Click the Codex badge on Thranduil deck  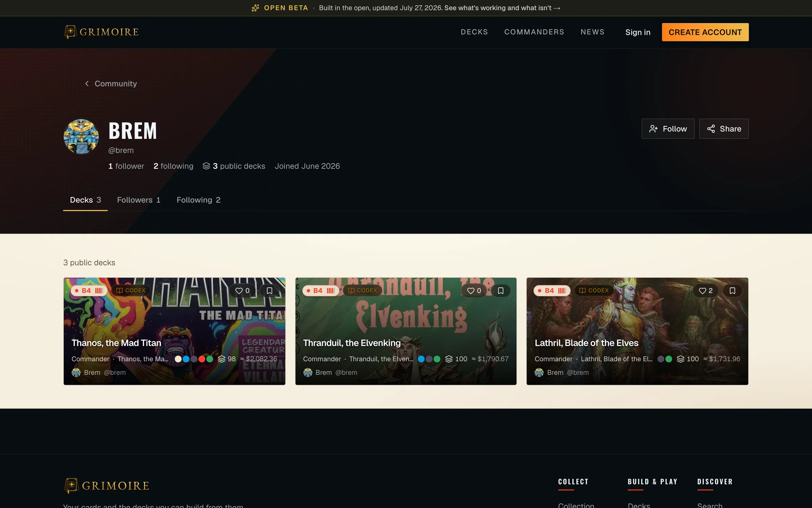coord(362,291)
